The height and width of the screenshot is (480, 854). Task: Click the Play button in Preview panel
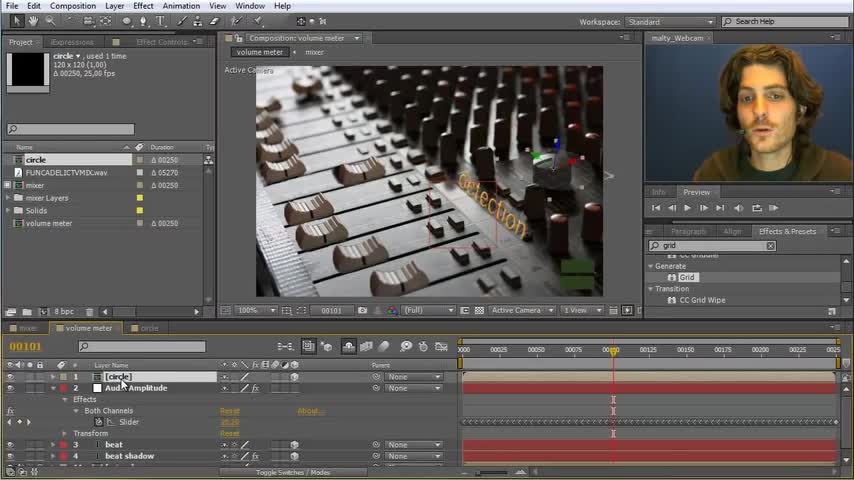(687, 208)
